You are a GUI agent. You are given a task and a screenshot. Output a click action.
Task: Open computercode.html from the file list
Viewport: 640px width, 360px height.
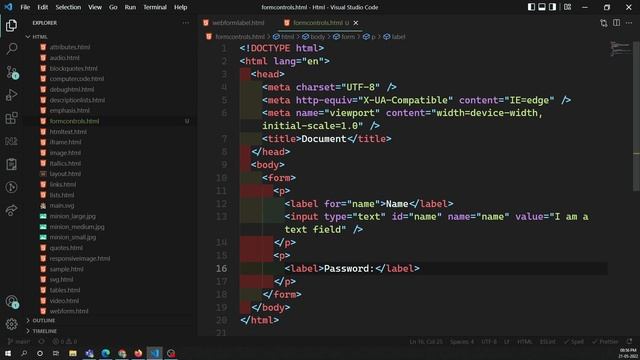pyautogui.click(x=77, y=79)
